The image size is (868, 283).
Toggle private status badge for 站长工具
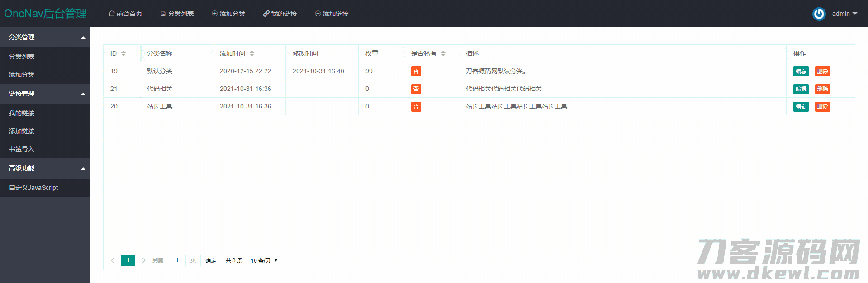(x=416, y=107)
